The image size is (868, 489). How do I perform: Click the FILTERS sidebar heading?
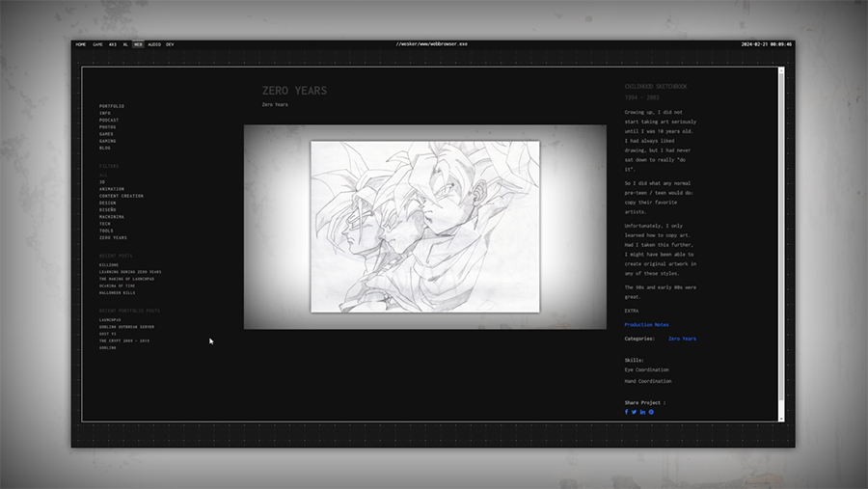point(109,166)
